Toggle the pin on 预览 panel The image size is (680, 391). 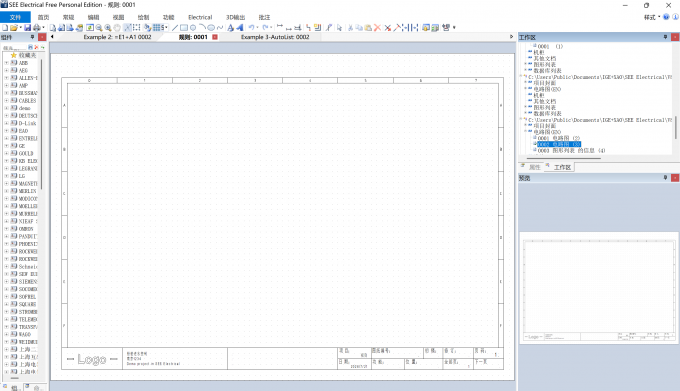665,178
